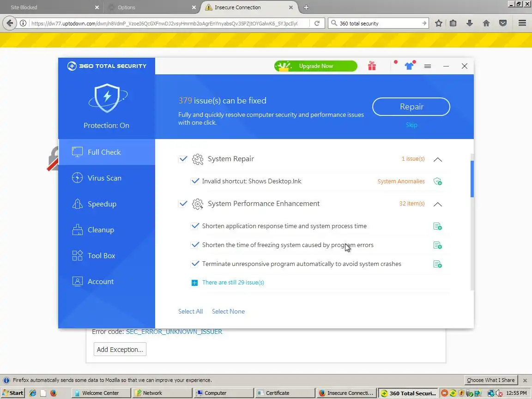Click the '360 total security' search box
The height and width of the screenshot is (399, 532).
tap(379, 23)
